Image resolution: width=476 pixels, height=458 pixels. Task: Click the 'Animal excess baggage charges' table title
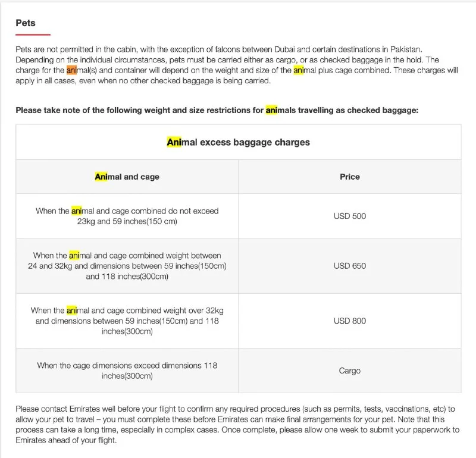pyautogui.click(x=238, y=142)
